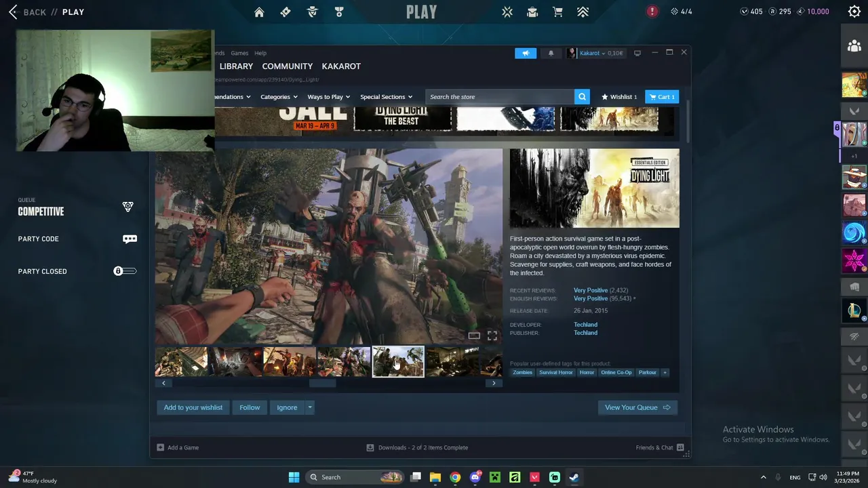
Task: Toggle fullscreen on the screenshot viewer
Action: click(x=492, y=335)
